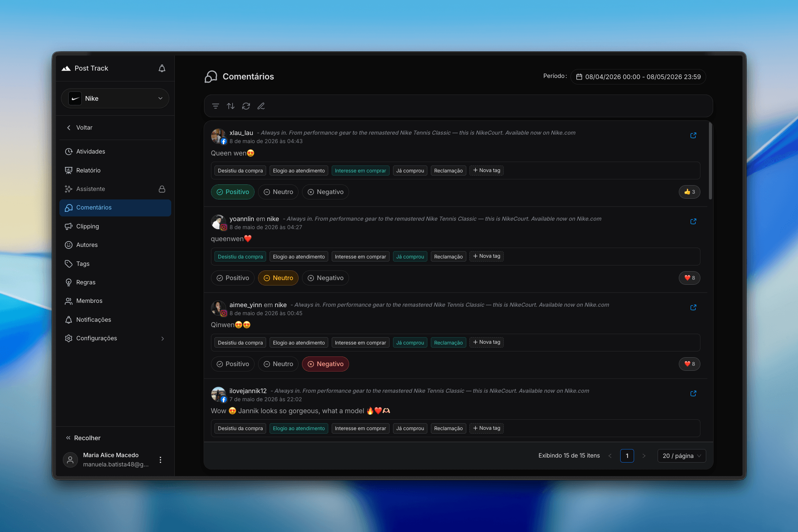This screenshot has width=798, height=532.
Task: Open Notificações in the sidebar
Action: pos(115,320)
